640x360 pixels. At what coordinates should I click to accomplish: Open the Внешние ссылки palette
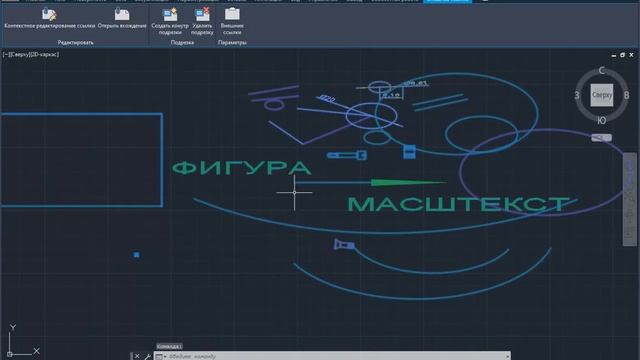[232, 21]
